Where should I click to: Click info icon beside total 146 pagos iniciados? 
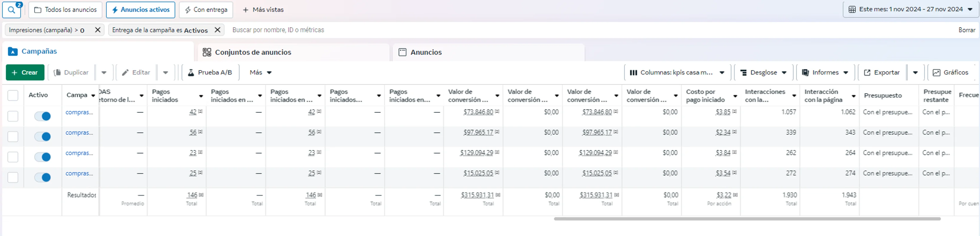click(x=201, y=194)
